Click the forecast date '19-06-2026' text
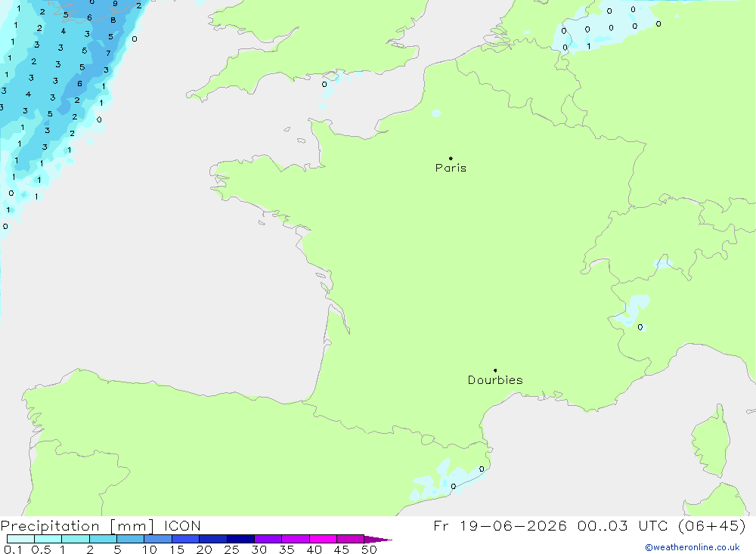Viewport: 756px width, 554px height. pyautogui.click(x=513, y=526)
